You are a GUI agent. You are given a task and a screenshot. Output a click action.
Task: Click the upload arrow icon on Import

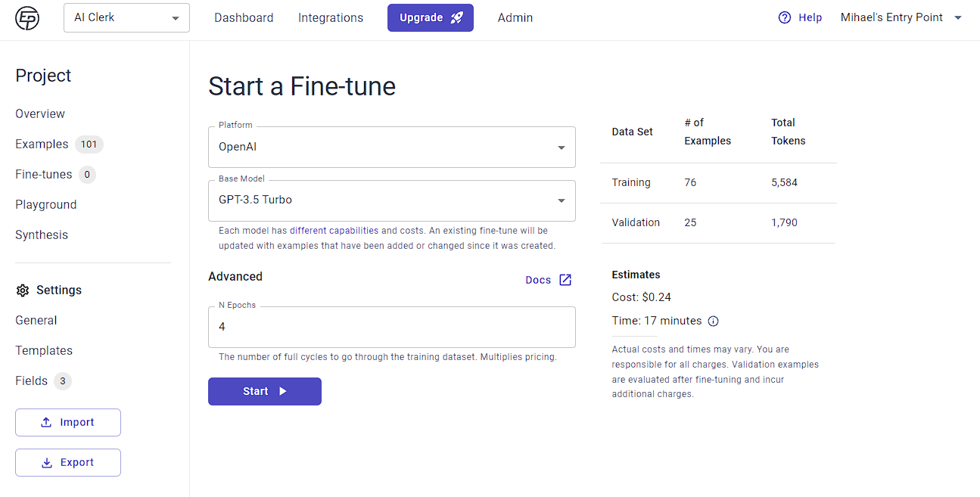coord(46,423)
